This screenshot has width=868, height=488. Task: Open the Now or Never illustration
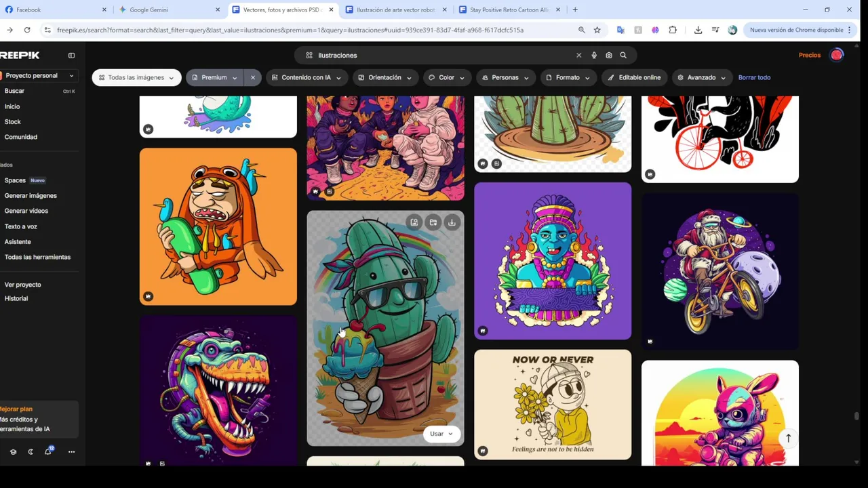(553, 405)
